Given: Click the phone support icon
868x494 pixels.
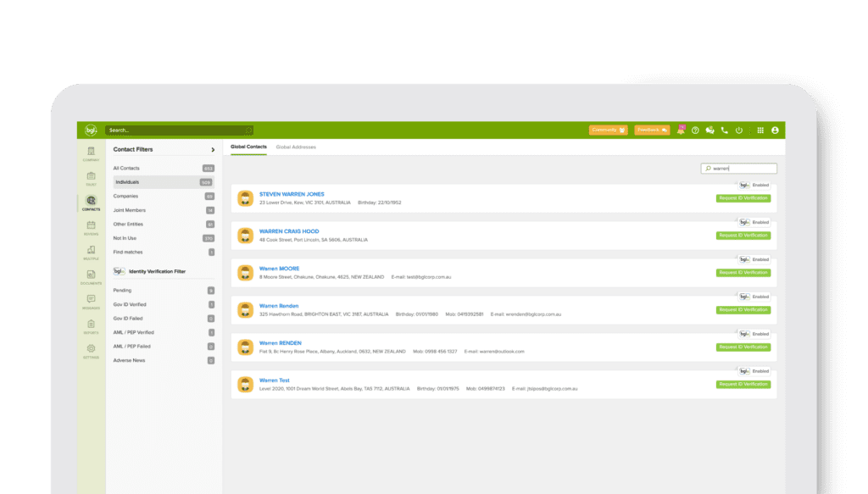Looking at the screenshot, I should tap(724, 130).
